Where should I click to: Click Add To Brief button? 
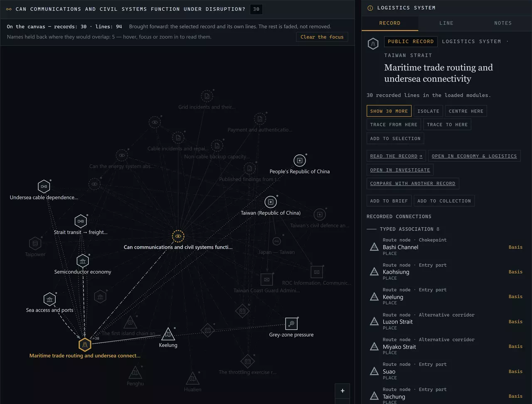tap(389, 201)
